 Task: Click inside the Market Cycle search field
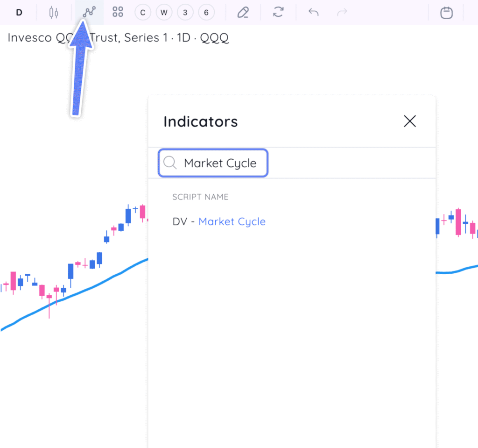[219, 163]
